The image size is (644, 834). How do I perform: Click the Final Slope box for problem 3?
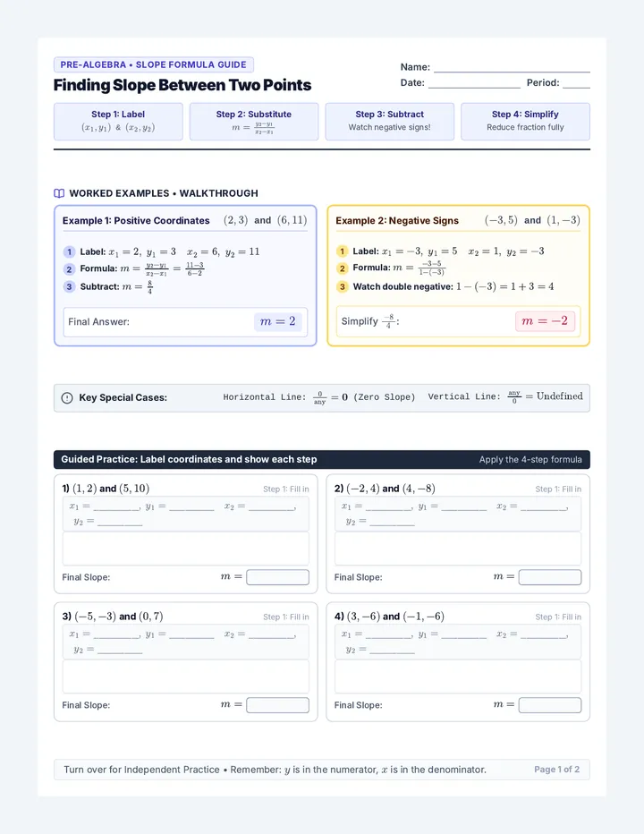pos(277,705)
